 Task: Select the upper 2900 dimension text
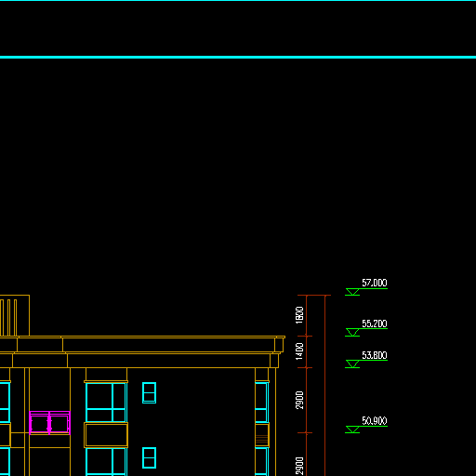(299, 401)
